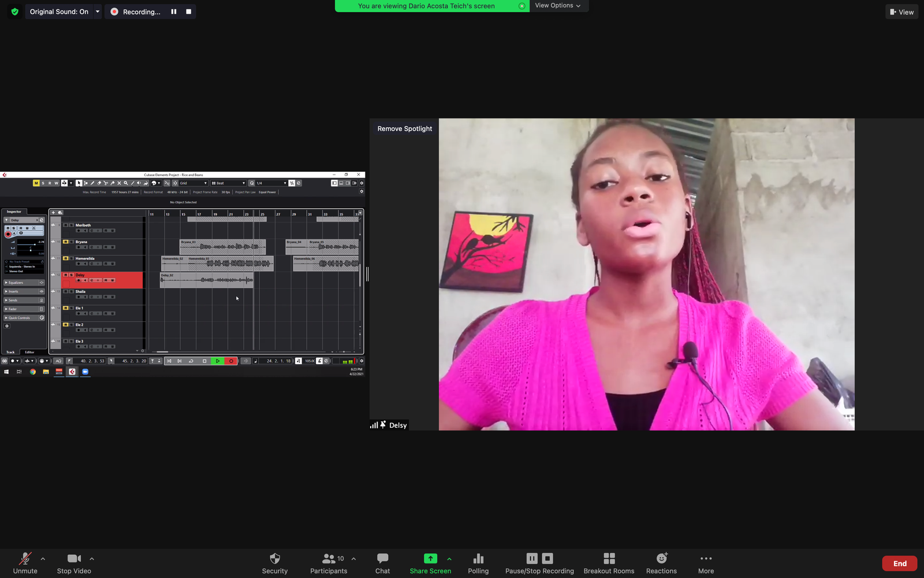Screen dimensions: 924x578
Task: Click the Share Screen icon
Action: [430, 558]
